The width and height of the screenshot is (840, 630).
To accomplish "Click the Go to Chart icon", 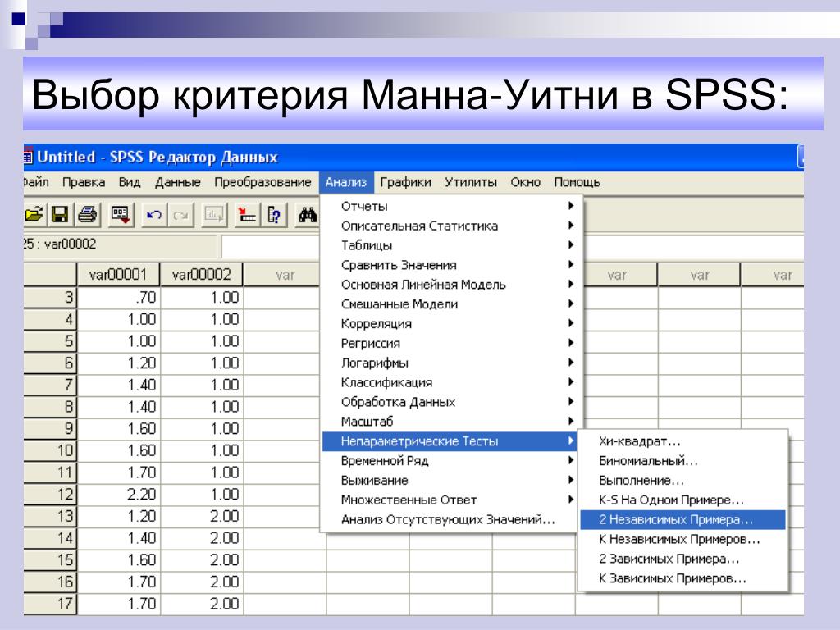I will tap(214, 215).
